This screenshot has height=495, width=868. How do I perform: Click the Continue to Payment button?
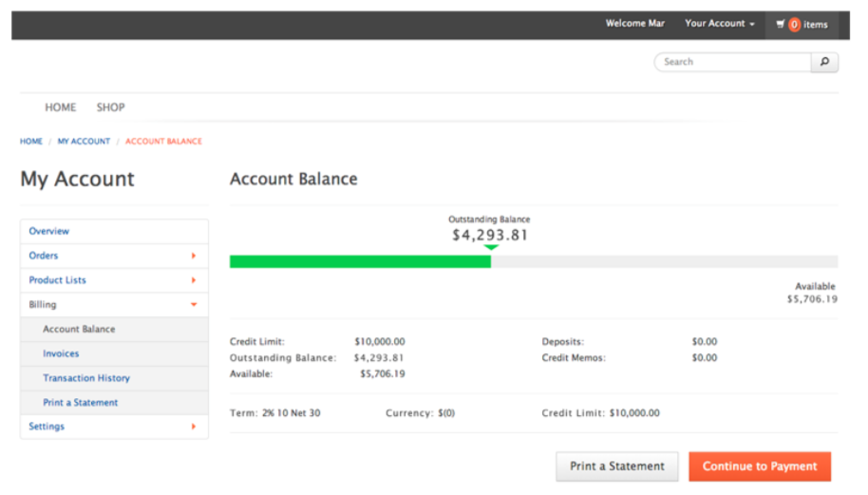click(759, 466)
